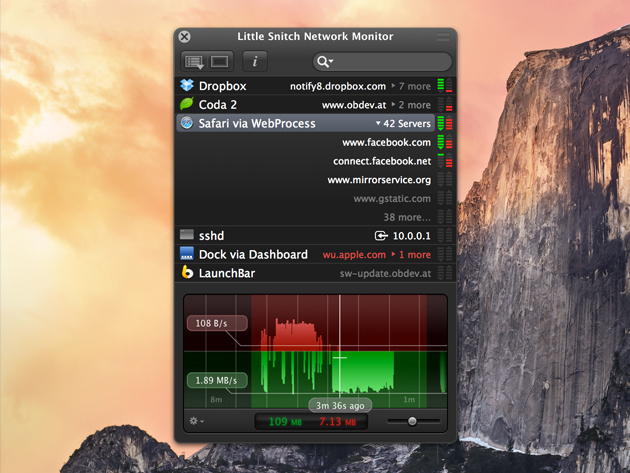Adjust the graph time-scale slider knob

(412, 421)
